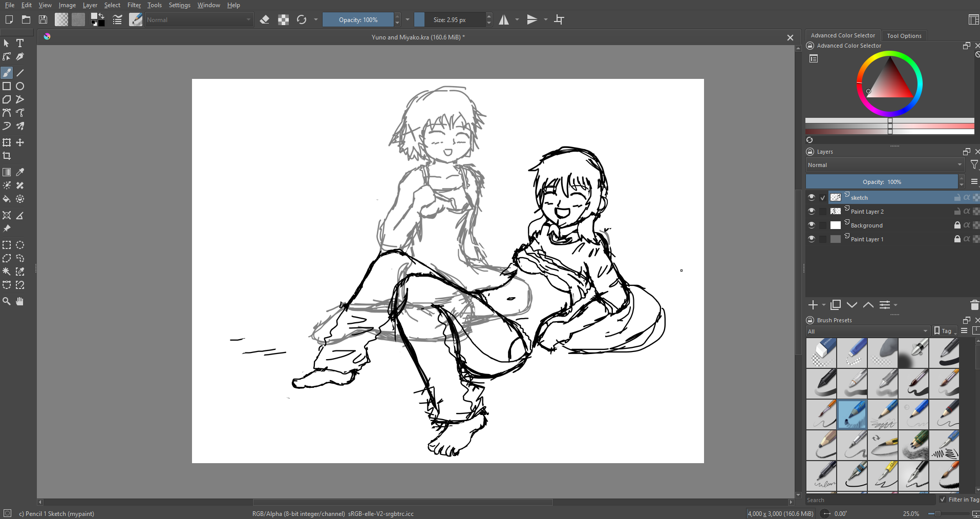
Task: Select the Pan hand tool
Action: pos(20,301)
